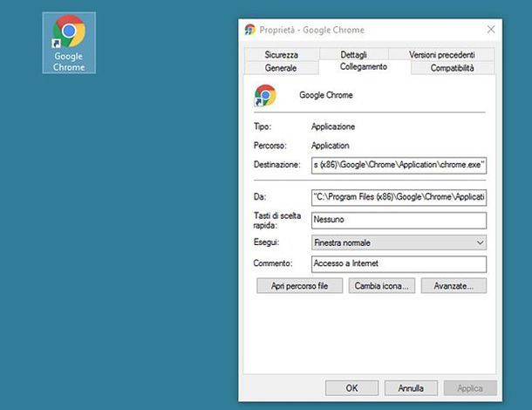Cancel with the Annulla button

point(411,388)
